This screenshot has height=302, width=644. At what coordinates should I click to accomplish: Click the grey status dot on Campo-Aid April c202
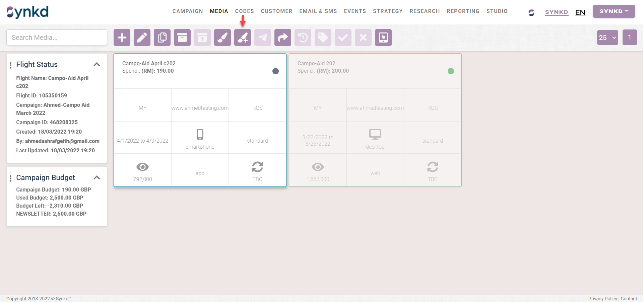point(275,71)
